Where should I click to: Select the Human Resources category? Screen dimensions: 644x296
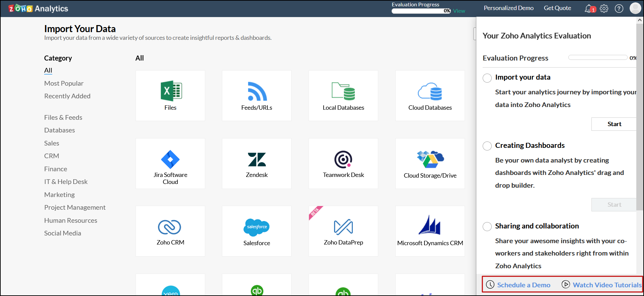71,220
